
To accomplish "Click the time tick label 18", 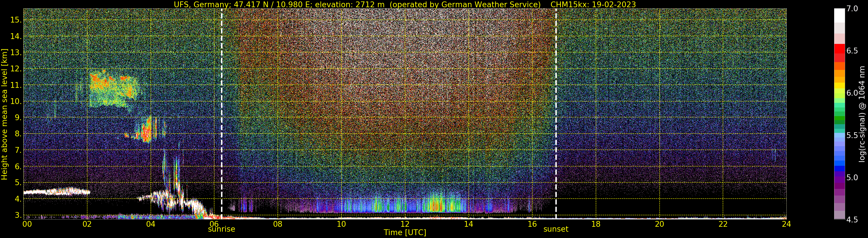I will coord(596,224).
